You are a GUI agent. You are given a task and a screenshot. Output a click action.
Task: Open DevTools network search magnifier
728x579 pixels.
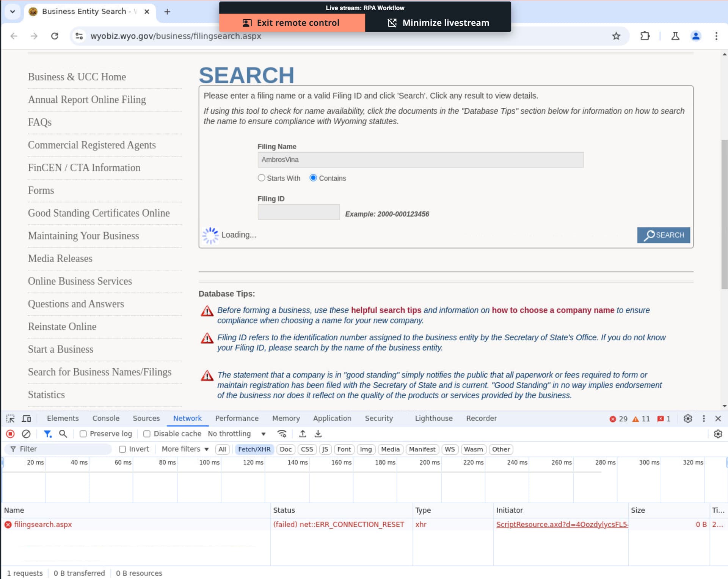click(63, 434)
